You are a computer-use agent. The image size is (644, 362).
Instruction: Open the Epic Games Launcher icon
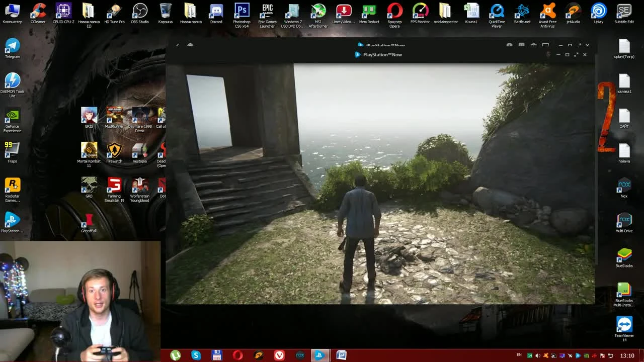pos(267,15)
